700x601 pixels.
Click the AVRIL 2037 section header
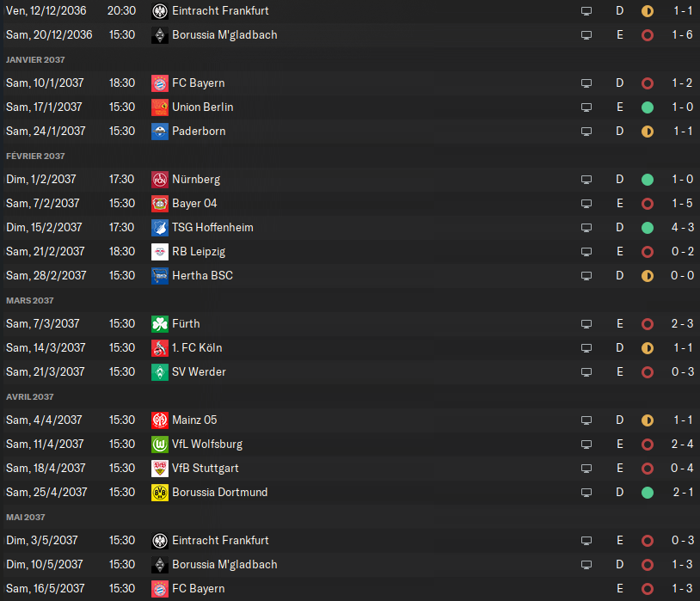pyautogui.click(x=30, y=397)
